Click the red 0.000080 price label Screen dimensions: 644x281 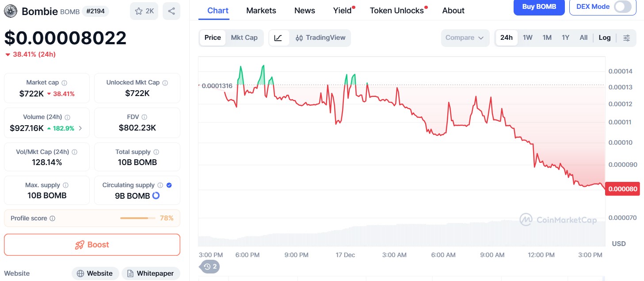622,189
